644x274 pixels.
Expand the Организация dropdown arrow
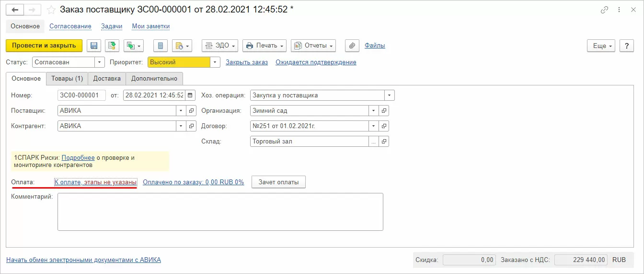pos(373,110)
